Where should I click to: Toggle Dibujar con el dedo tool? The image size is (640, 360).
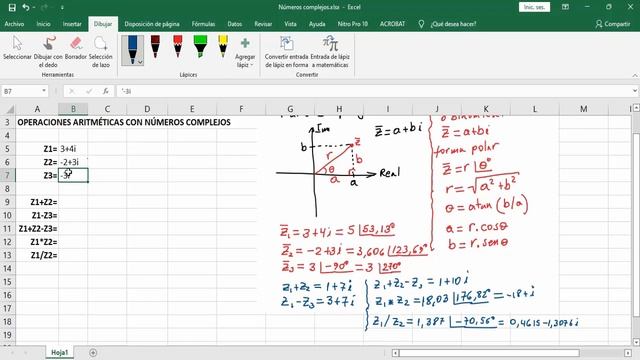click(x=48, y=52)
